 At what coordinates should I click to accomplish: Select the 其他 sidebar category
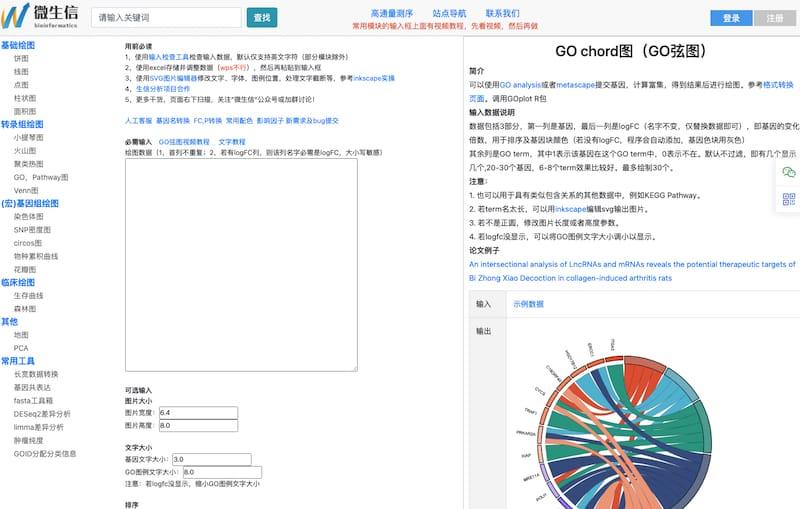coord(9,321)
